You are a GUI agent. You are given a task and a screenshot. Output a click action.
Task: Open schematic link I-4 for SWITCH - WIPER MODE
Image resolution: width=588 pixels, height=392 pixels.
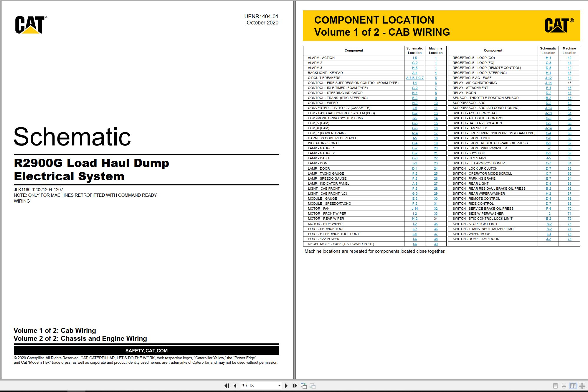pos(549,234)
